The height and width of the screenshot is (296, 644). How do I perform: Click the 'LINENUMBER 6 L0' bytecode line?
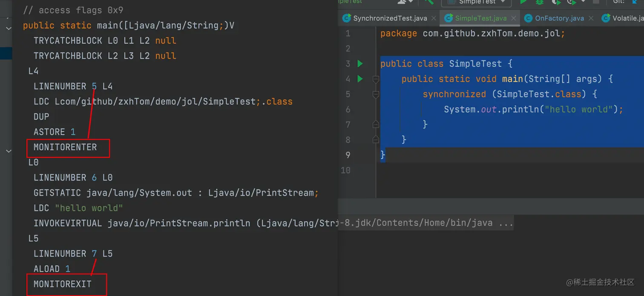pyautogui.click(x=73, y=177)
